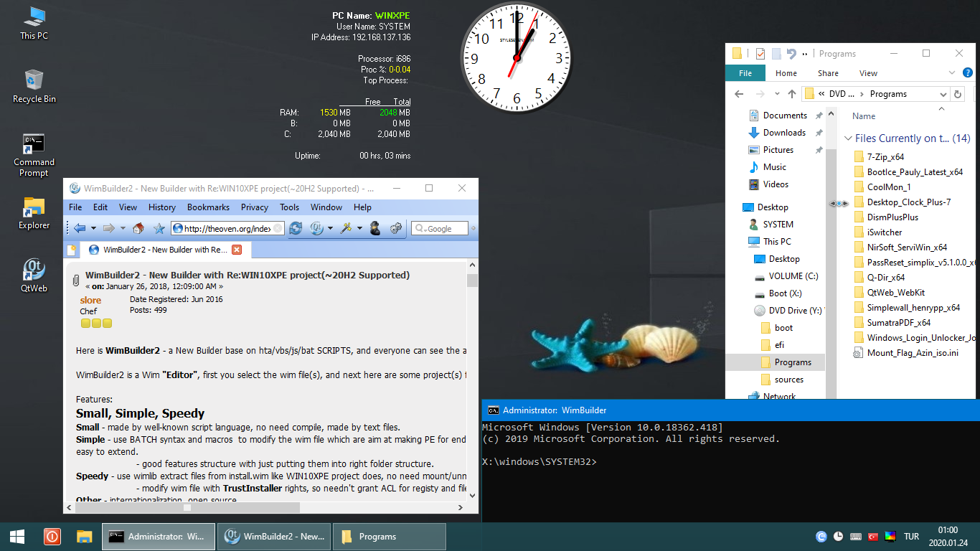Open QtWeb settings gears icon
Image resolution: width=980 pixels, height=551 pixels.
pyautogui.click(x=395, y=228)
